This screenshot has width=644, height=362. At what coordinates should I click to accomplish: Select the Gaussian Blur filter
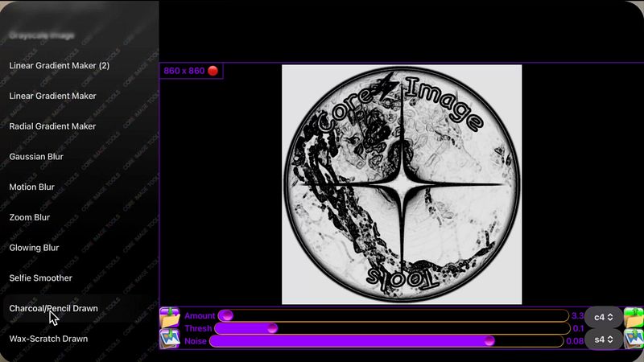point(36,157)
